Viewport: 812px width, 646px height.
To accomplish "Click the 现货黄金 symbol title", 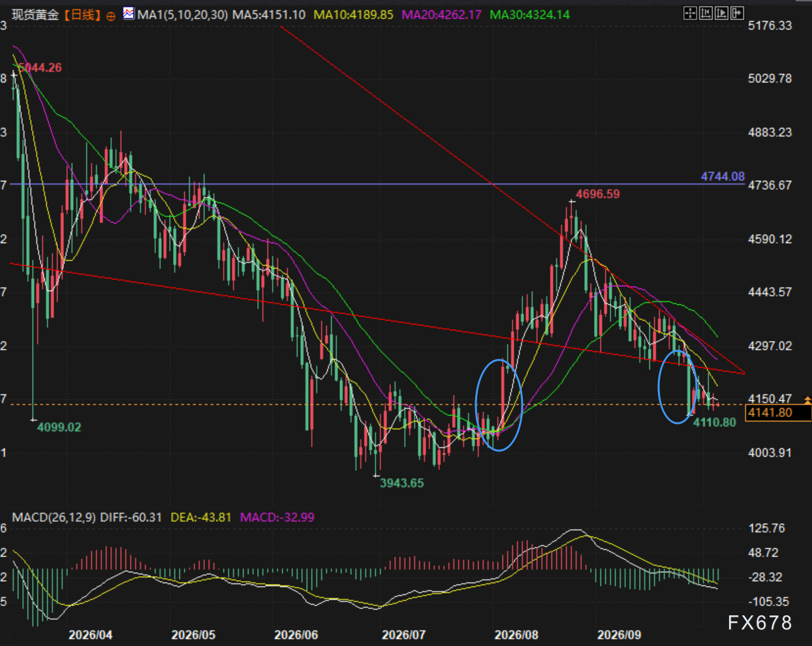I will tap(35, 14).
